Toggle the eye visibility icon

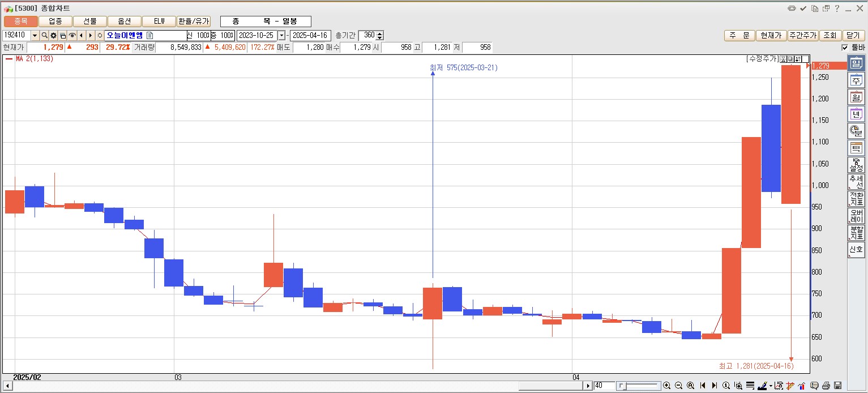click(x=72, y=36)
